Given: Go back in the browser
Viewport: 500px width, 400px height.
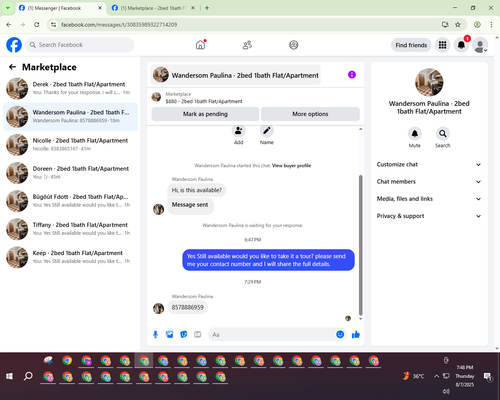Looking at the screenshot, I should (x=9, y=25).
